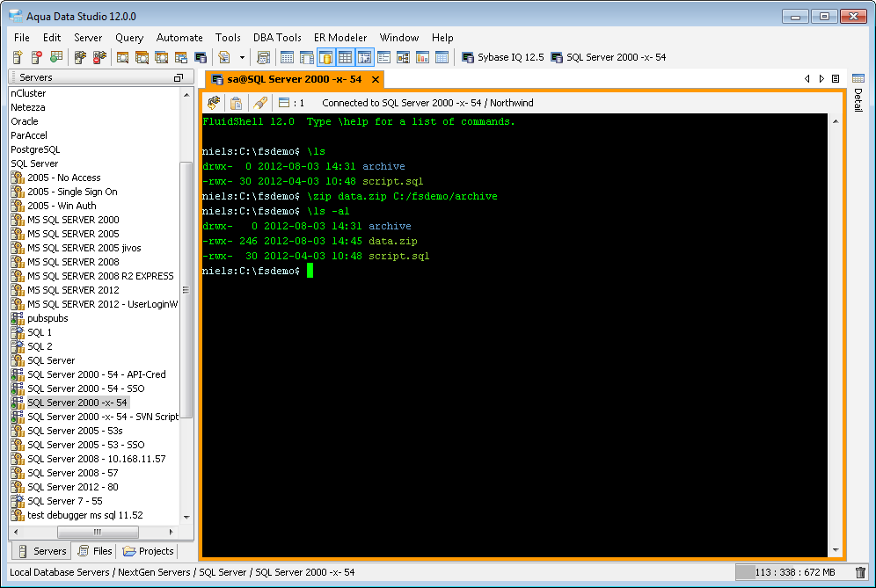Click the reconnect plug icon in shell toolbar
The width and height of the screenshot is (876, 588).
tap(214, 103)
